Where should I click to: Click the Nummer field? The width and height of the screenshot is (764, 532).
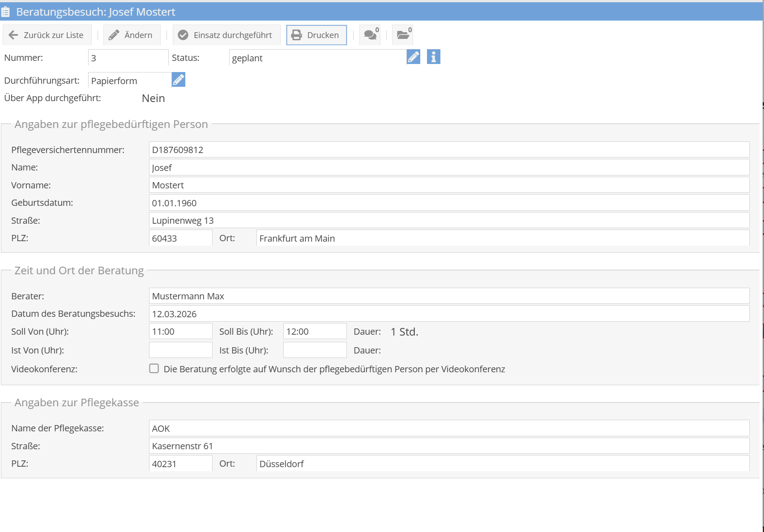(x=128, y=58)
